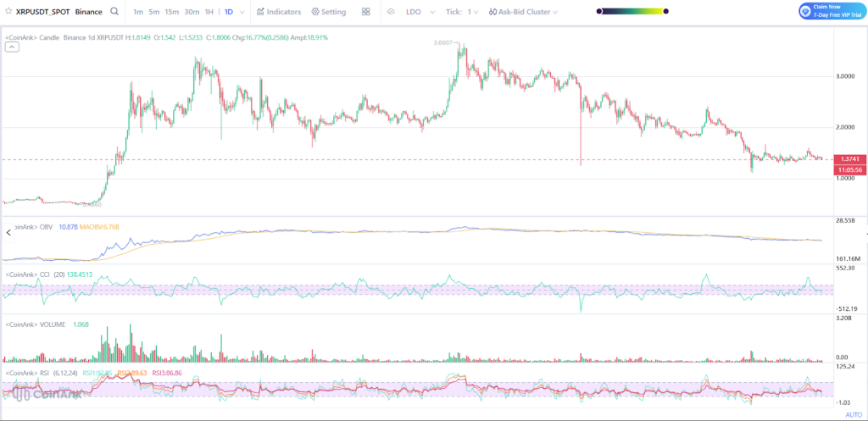Open the LDO dropdown
The height and width of the screenshot is (421, 868).
420,12
